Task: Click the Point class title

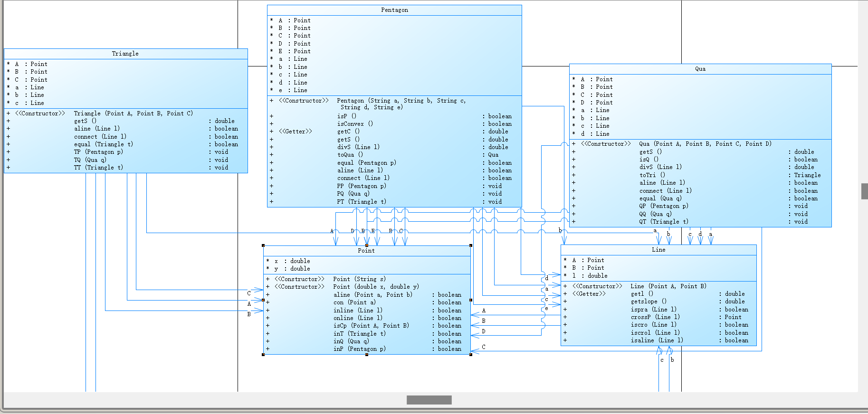Action: click(366, 251)
